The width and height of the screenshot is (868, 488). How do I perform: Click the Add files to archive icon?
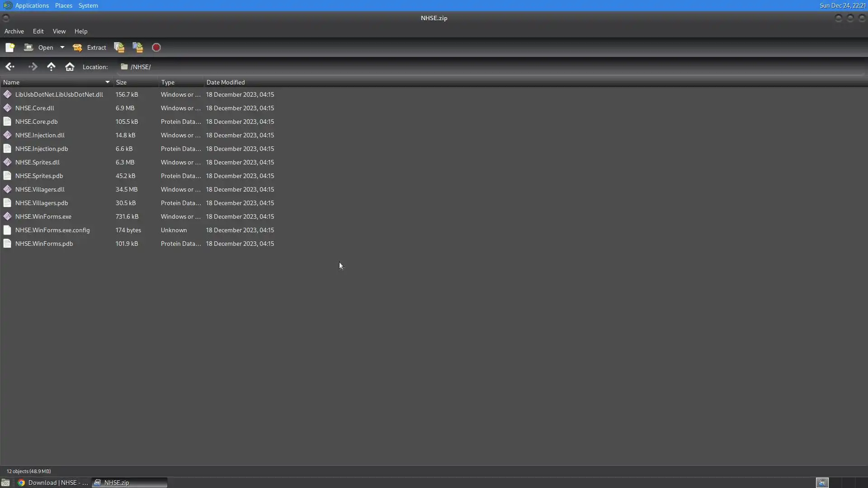pos(119,47)
